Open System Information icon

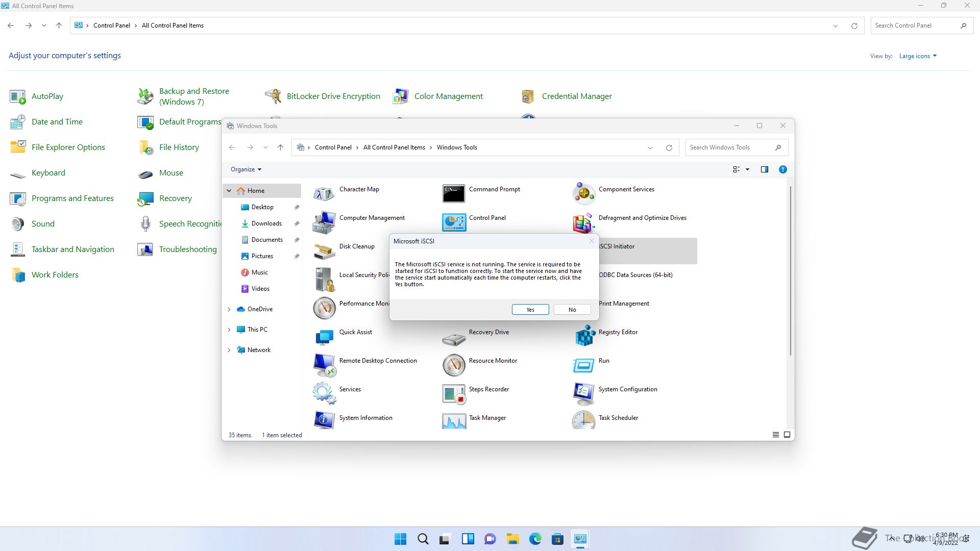[x=324, y=420]
